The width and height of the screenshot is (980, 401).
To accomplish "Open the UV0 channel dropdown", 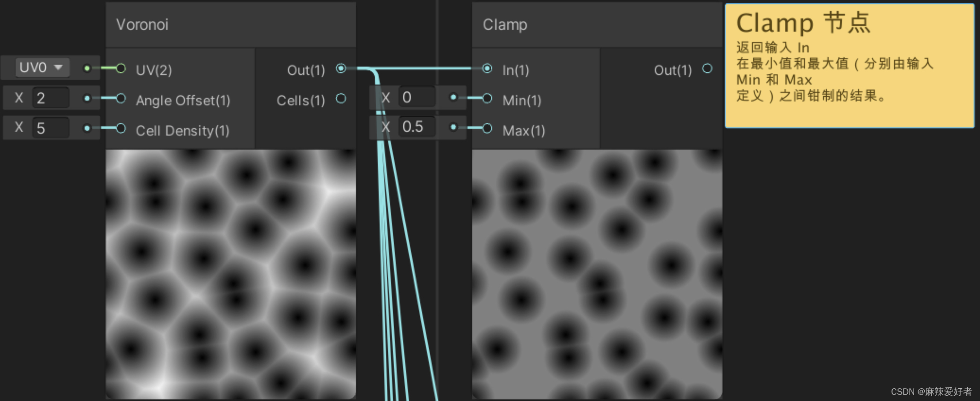I will coord(42,68).
